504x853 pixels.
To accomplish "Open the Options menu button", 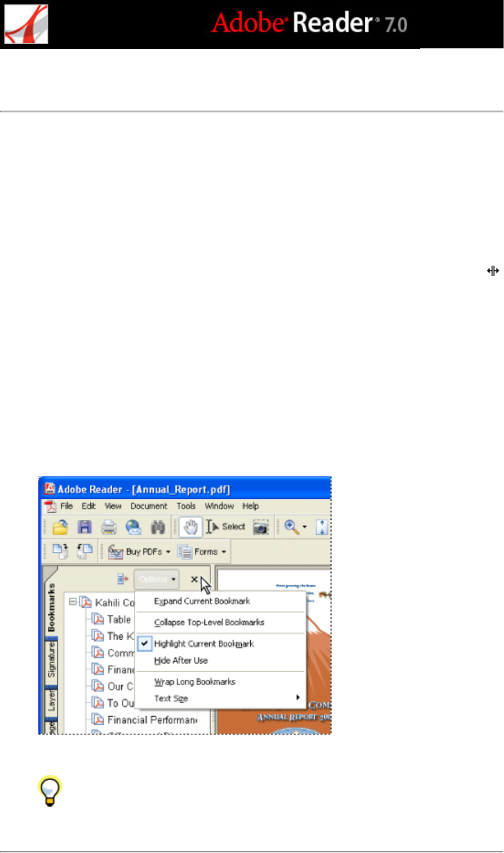I will [156, 579].
